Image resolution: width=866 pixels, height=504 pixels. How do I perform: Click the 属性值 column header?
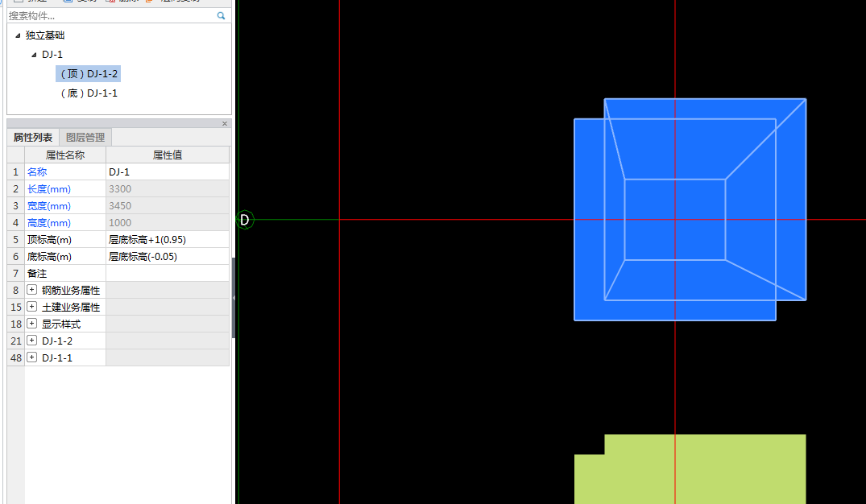coord(168,155)
